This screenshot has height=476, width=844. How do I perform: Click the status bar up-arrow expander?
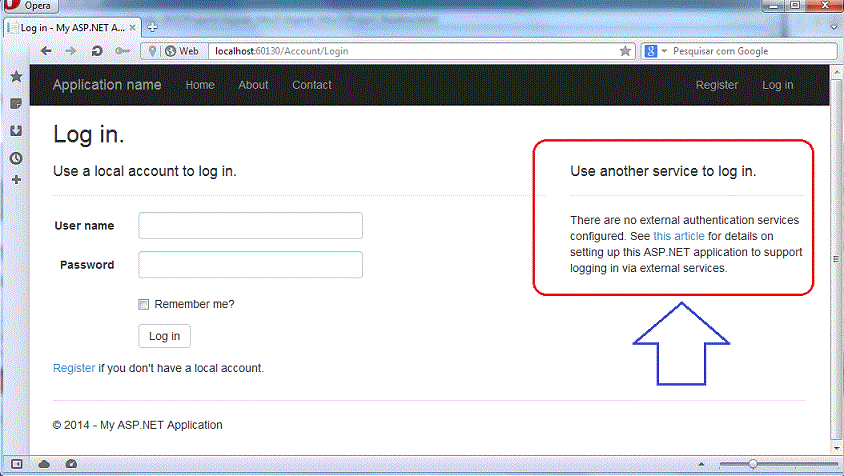pyautogui.click(x=701, y=464)
